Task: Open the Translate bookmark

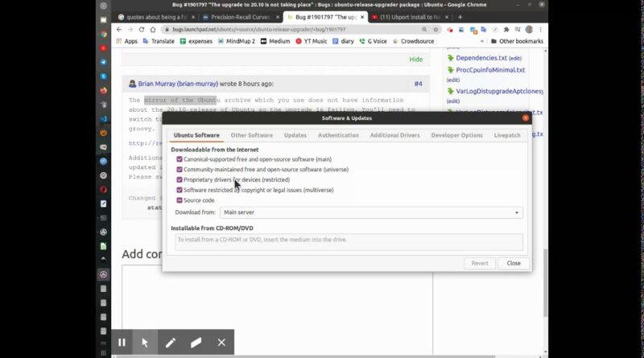Action: (159, 41)
